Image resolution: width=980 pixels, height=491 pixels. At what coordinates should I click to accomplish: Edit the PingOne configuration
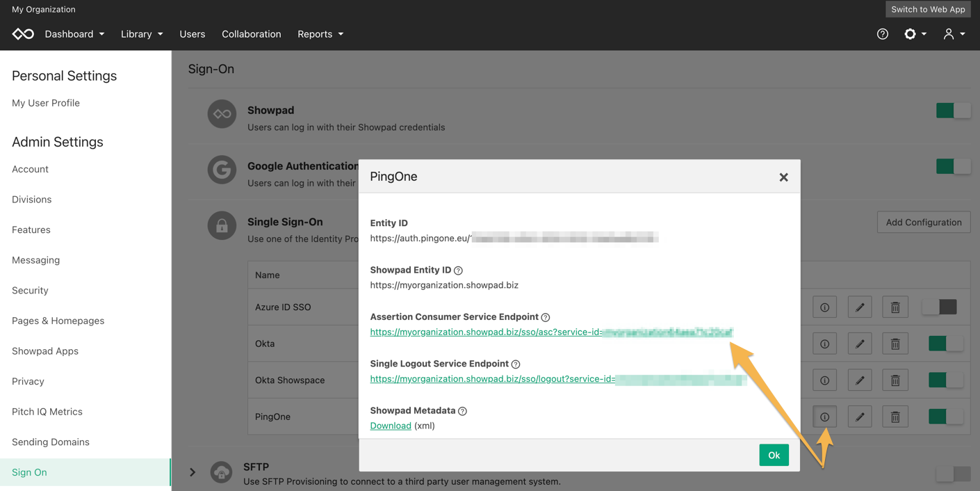860,417
